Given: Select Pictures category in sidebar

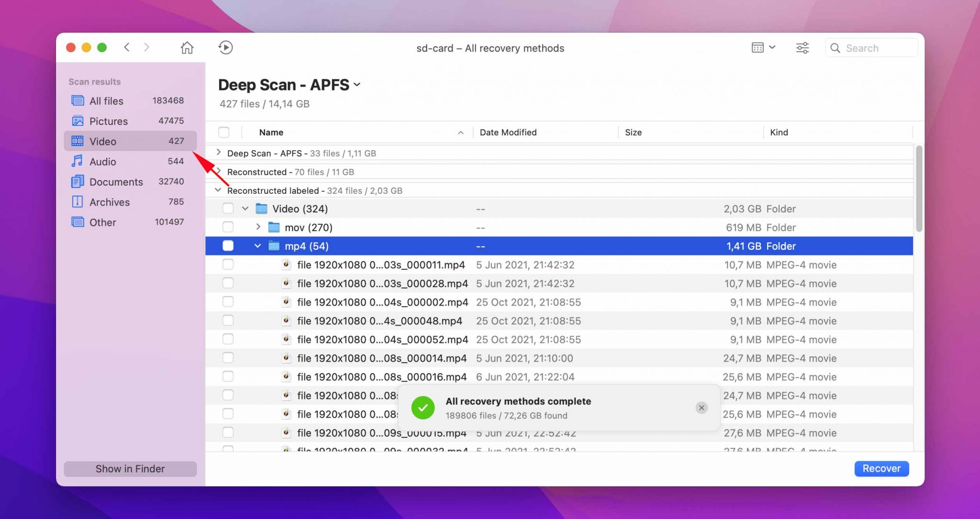Looking at the screenshot, I should pos(130,121).
